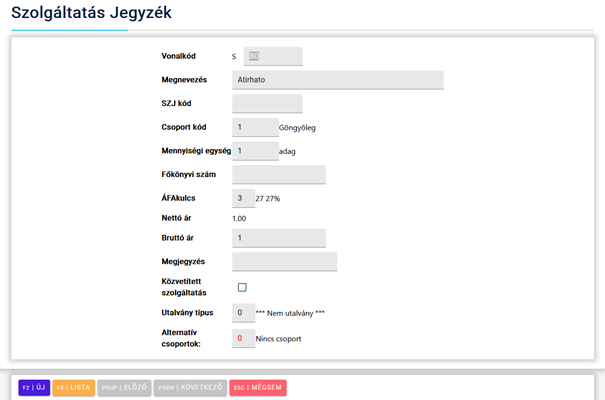The width and height of the screenshot is (605, 400).
Task: Focus the Főkönyvi szám field
Action: [278, 175]
